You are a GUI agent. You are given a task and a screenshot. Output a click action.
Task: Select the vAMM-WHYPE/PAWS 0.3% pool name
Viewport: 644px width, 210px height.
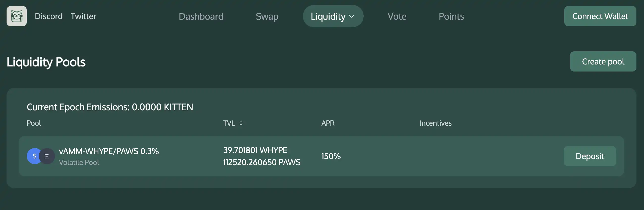coord(109,151)
